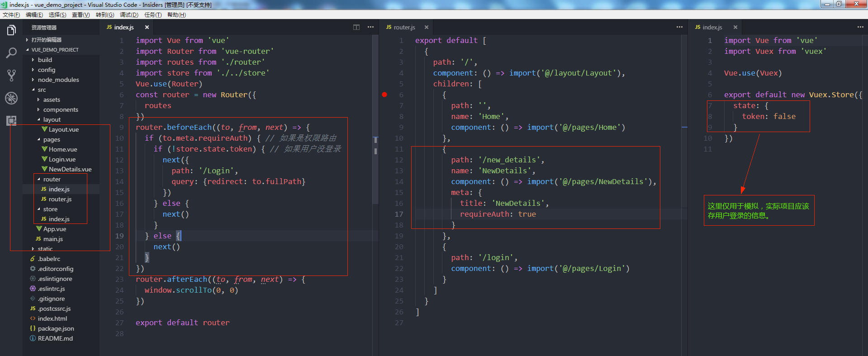Image resolution: width=868 pixels, height=356 pixels.
Task: Open the 选择(S) menu
Action: pyautogui.click(x=57, y=15)
